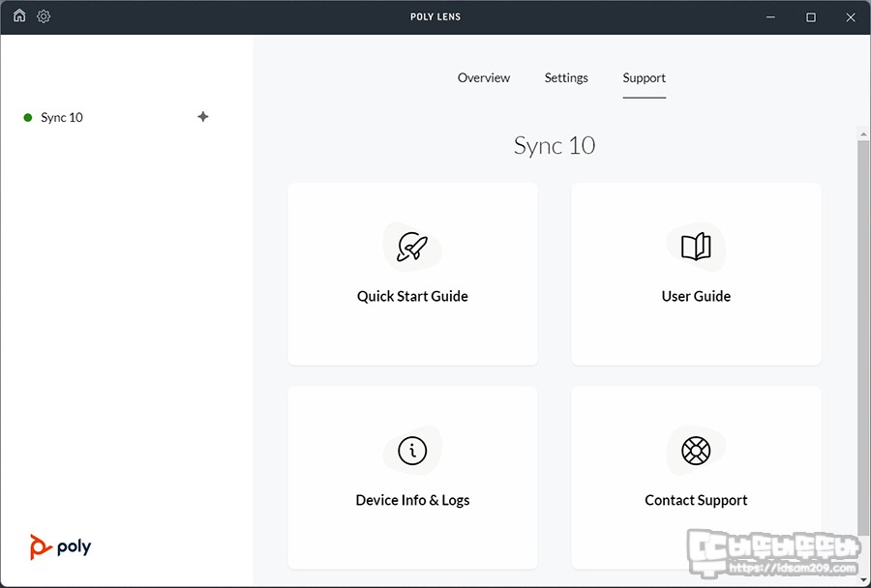Minimize the Poly Lens window

pos(770,17)
